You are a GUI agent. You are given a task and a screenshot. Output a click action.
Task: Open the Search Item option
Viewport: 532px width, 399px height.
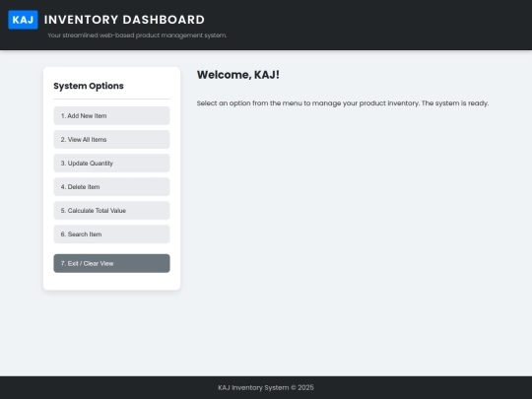[x=111, y=234]
